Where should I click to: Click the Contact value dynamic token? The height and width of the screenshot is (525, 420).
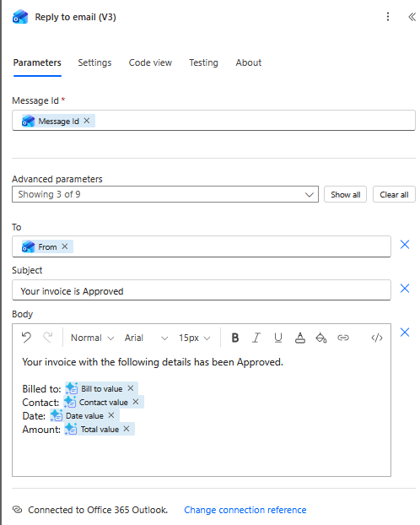pyautogui.click(x=104, y=402)
